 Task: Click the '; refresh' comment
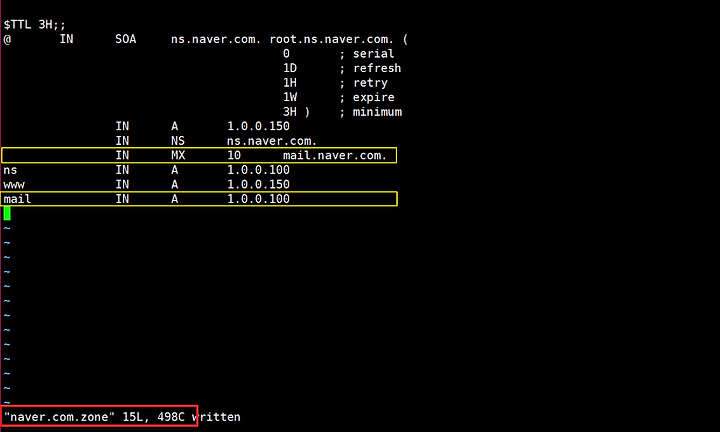pos(370,68)
